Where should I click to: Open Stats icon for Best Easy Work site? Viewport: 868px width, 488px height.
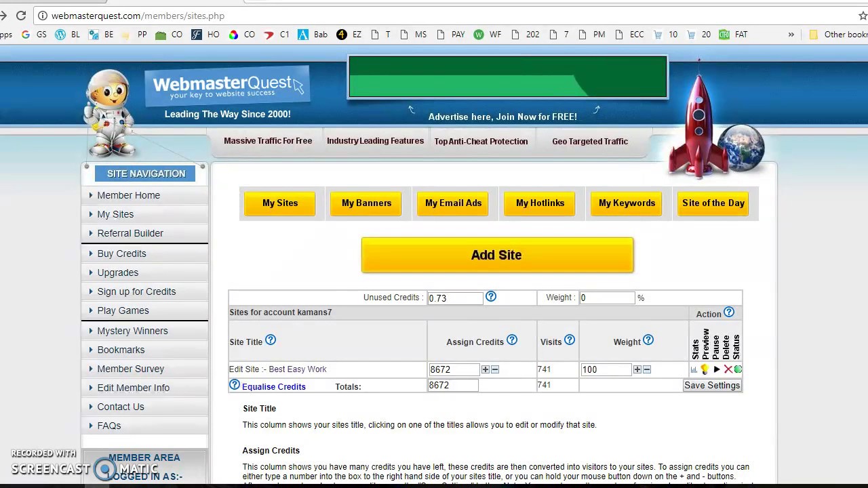pyautogui.click(x=694, y=369)
